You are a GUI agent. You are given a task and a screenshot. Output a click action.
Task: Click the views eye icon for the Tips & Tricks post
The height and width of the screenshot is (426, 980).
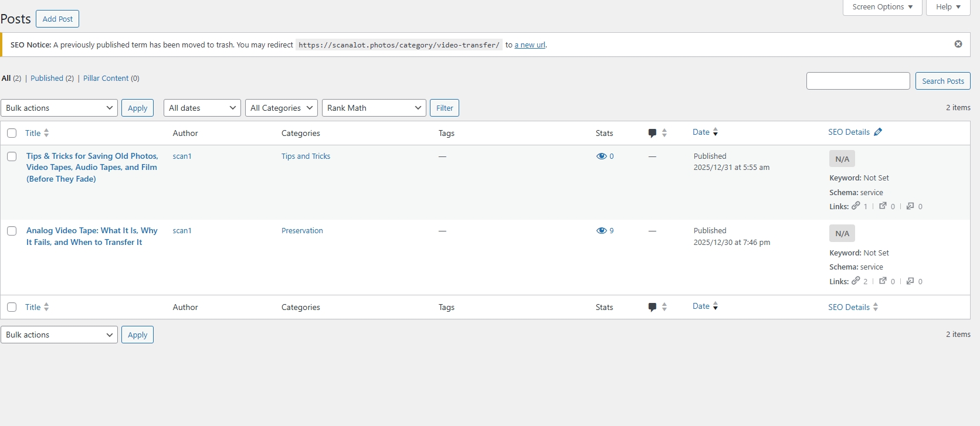click(601, 156)
